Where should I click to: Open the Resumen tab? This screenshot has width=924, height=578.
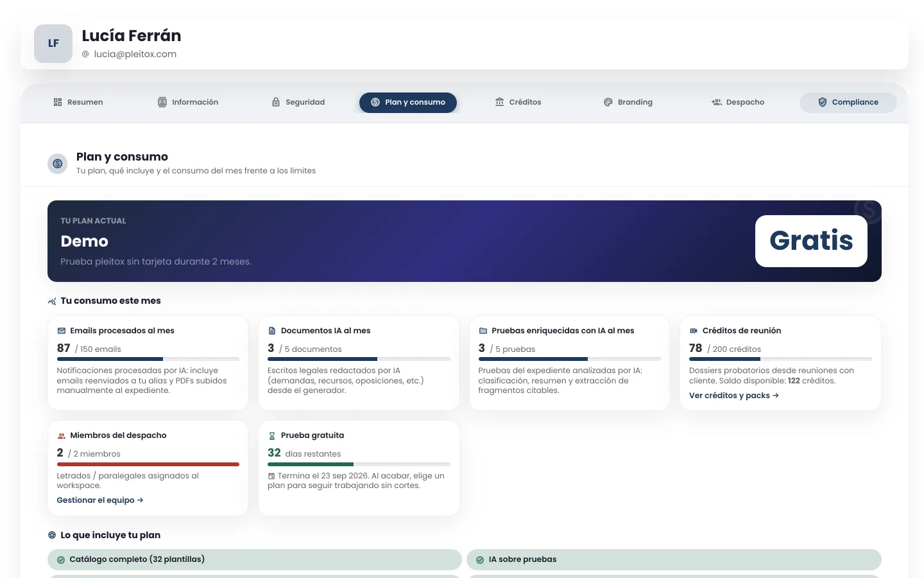[78, 102]
